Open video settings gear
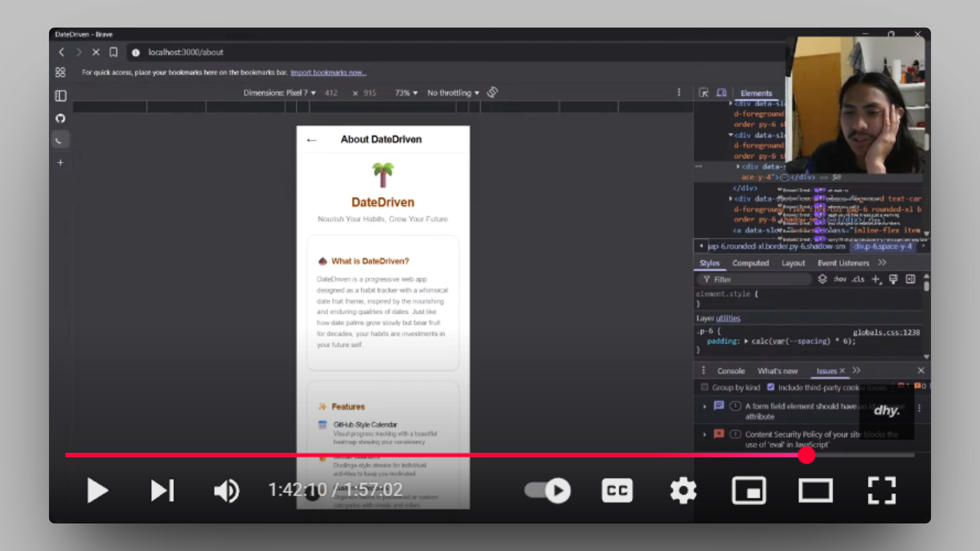Screen dimensions: 980x551 tap(683, 491)
